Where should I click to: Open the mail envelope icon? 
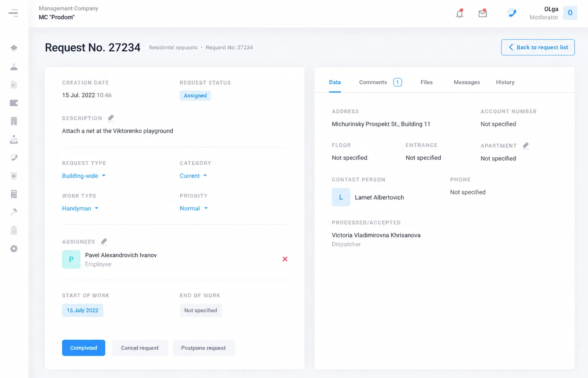point(483,14)
